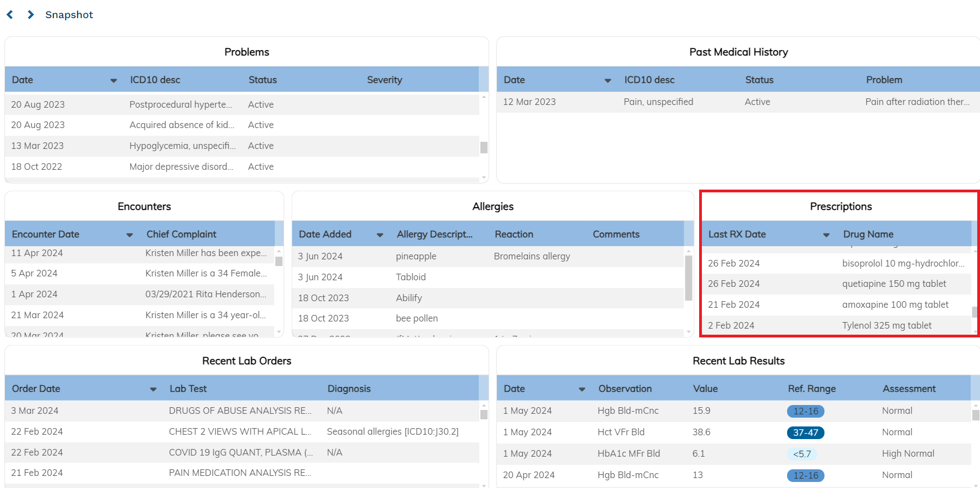Sort Allergies by Date Added arrow
This screenshot has width=980, height=488.
(x=380, y=235)
